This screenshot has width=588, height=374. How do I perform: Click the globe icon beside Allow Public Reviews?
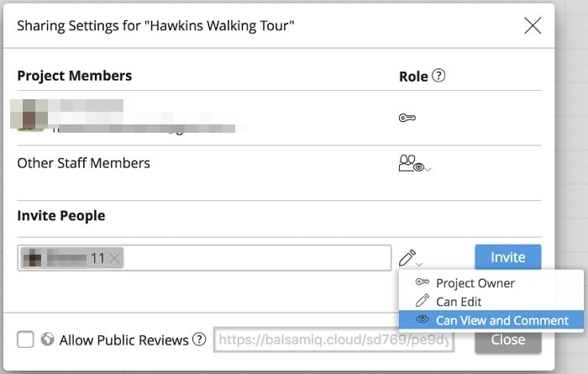48,340
